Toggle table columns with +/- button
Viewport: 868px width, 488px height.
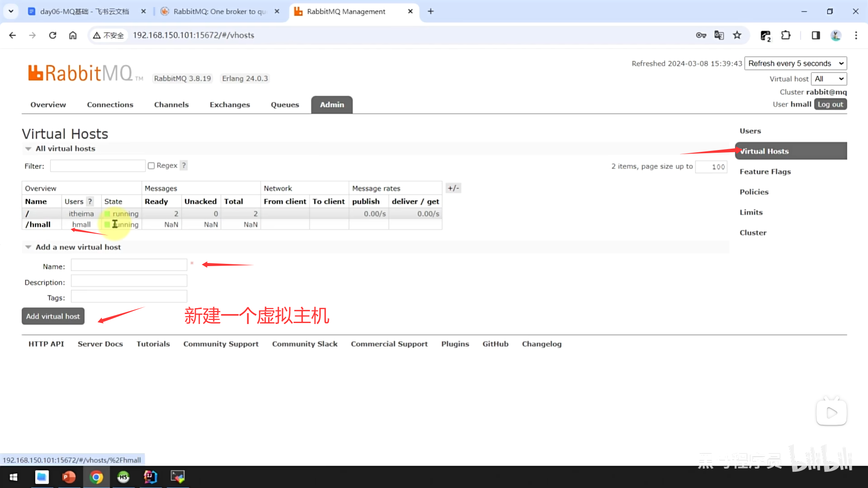453,188
